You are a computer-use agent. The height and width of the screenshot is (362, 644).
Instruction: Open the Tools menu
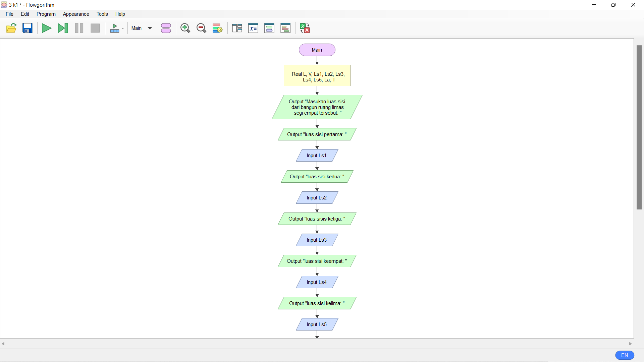pyautogui.click(x=102, y=14)
